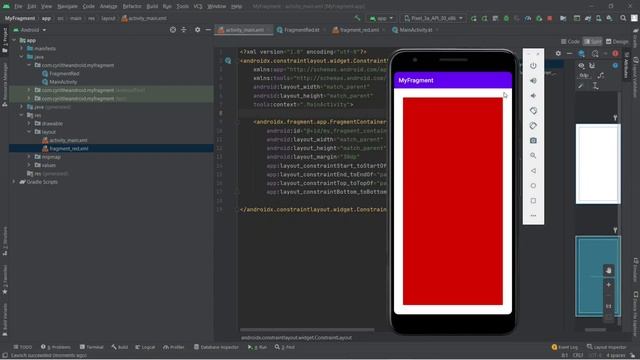640x360 pixels.
Task: Open the Refactor menu
Action: [x=132, y=6]
